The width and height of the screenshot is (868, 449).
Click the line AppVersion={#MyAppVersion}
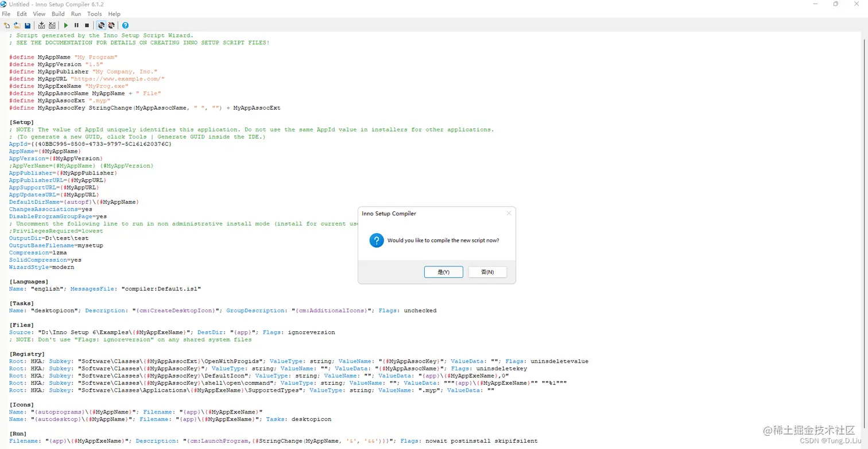coord(56,158)
